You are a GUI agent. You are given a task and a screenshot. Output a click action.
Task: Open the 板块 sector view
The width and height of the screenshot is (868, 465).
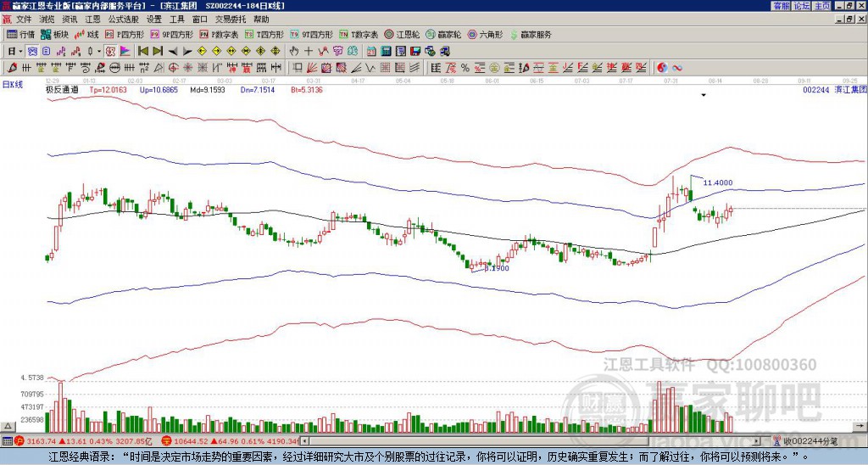pyautogui.click(x=54, y=34)
